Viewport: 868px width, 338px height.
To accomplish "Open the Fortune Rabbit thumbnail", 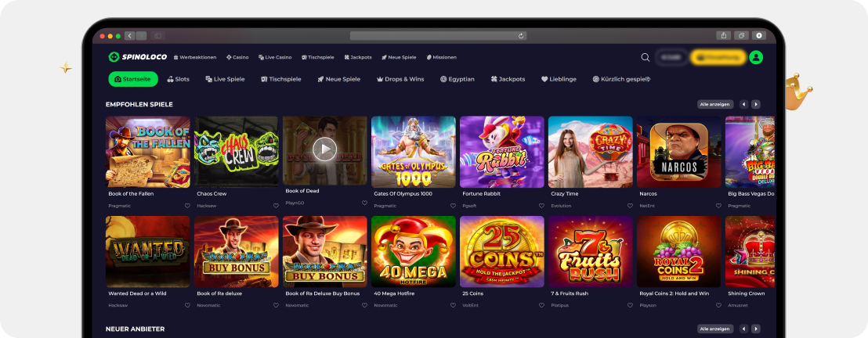I will (x=502, y=152).
